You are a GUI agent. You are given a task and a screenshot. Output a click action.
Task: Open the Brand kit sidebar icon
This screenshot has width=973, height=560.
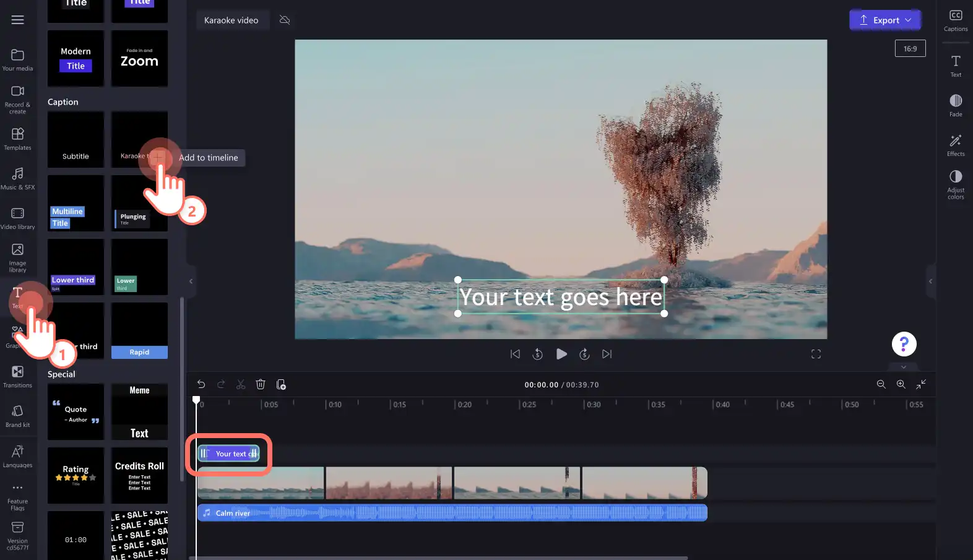point(17,416)
